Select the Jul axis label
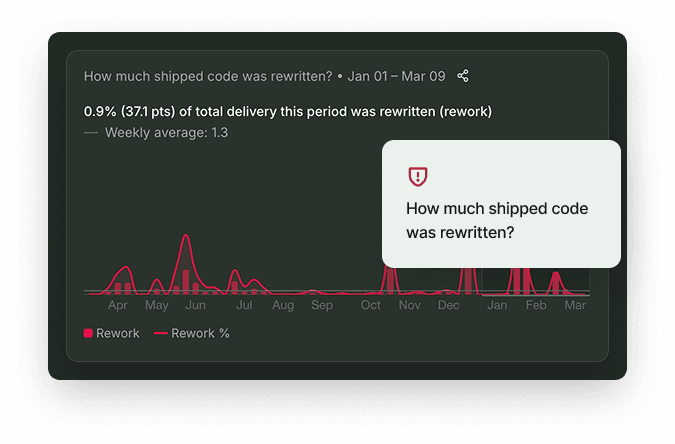The image size is (675, 444). [x=244, y=305]
